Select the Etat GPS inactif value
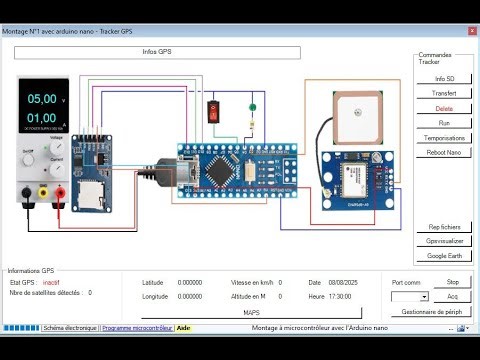The image size is (480, 360). pos(51,283)
